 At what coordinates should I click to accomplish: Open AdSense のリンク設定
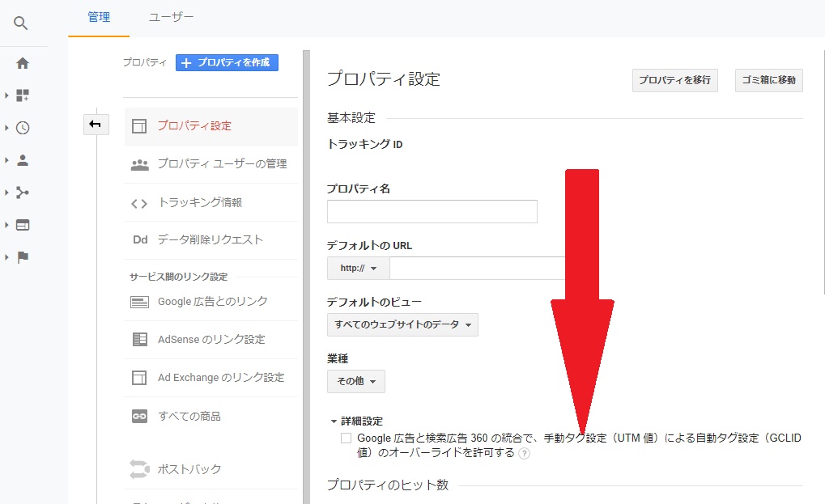click(x=211, y=340)
